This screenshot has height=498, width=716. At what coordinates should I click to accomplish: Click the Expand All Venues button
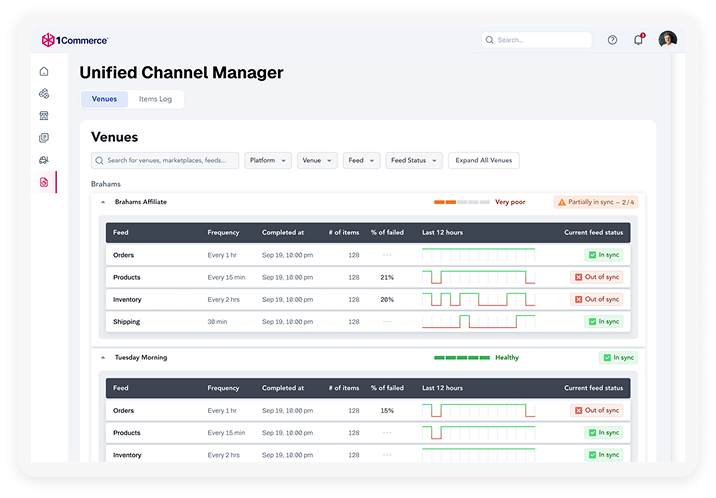click(x=484, y=161)
